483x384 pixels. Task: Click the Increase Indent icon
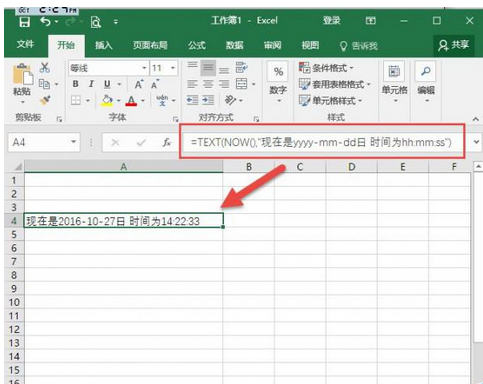point(208,100)
